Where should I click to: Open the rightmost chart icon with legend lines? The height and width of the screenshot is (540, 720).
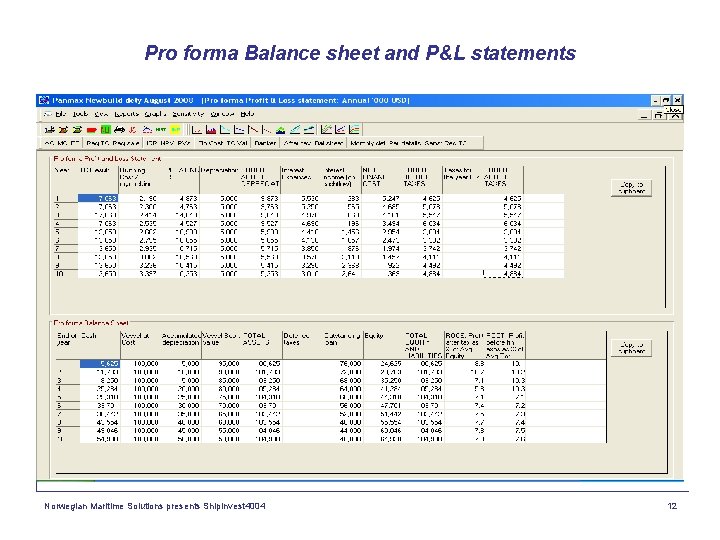point(354,130)
